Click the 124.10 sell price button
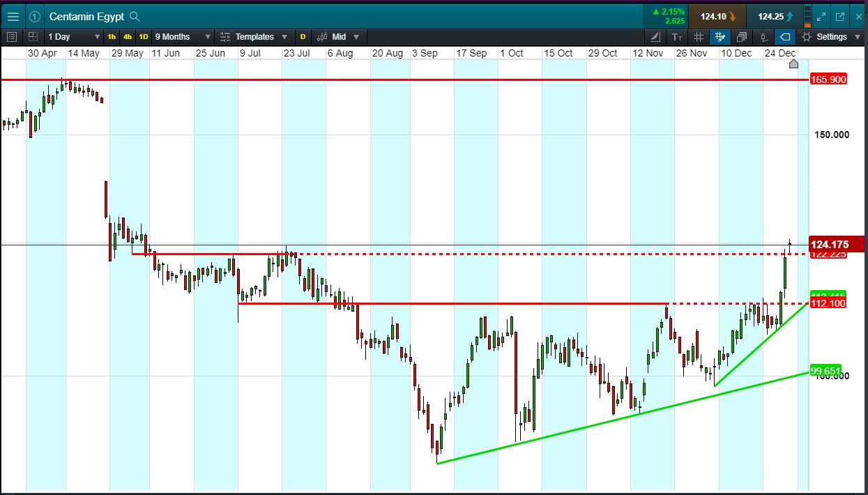This screenshot has width=868, height=495. pos(717,16)
